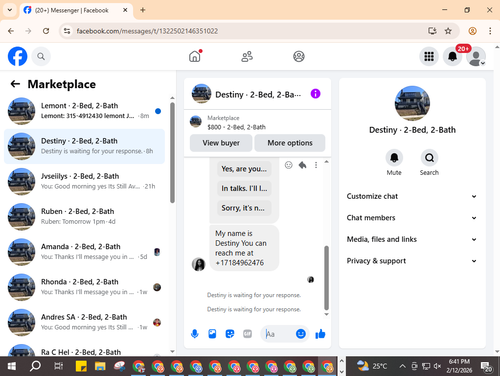Open the Lemont 2-Bed, 2-Bath conversation
Image resolution: width=500 pixels, height=376 pixels.
click(84, 111)
